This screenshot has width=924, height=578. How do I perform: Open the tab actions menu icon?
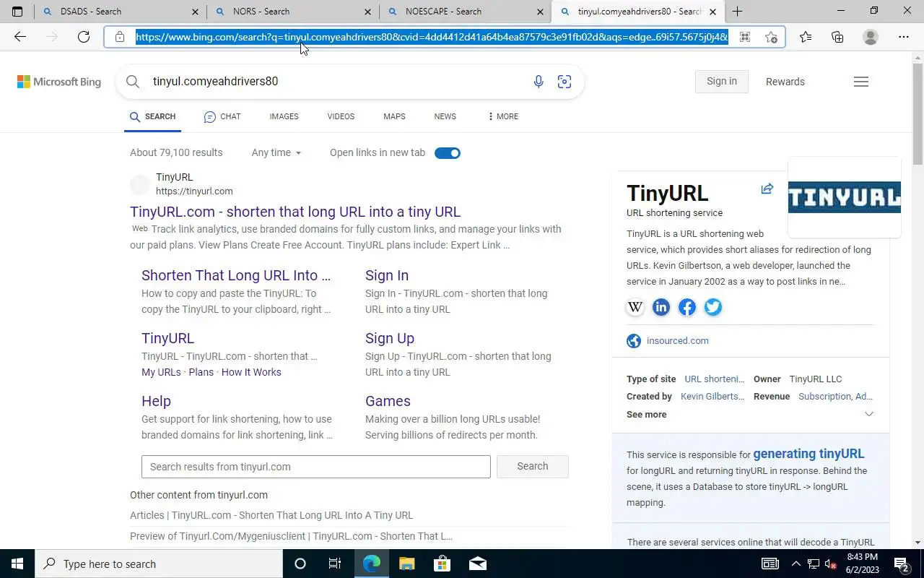(x=17, y=12)
